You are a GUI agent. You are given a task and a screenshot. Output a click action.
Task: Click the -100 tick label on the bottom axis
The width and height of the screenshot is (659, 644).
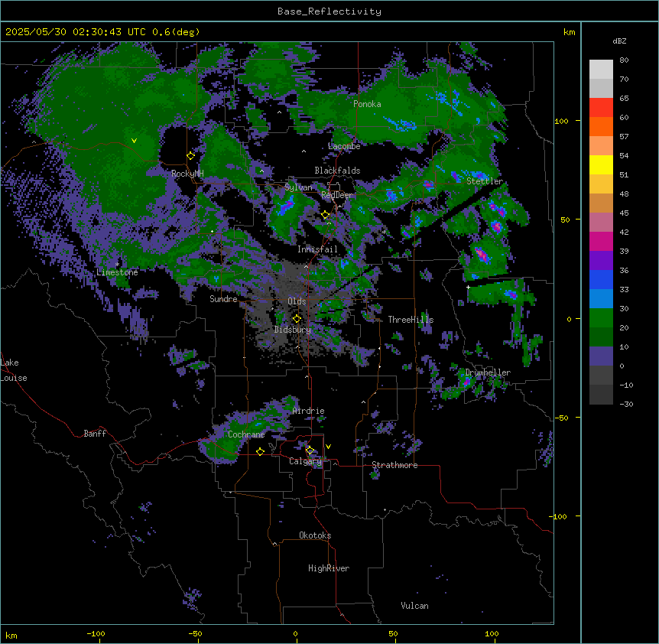click(96, 633)
